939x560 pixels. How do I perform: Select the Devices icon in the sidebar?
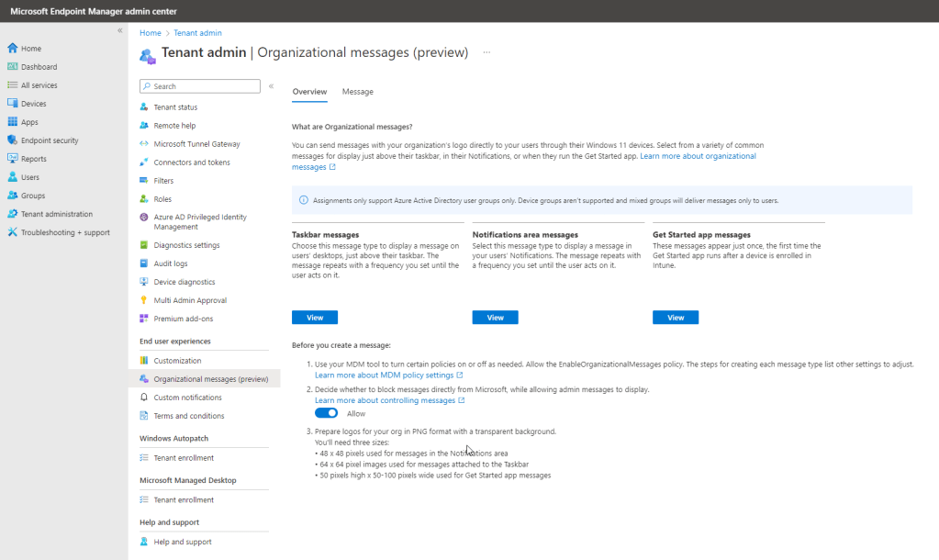click(x=11, y=103)
